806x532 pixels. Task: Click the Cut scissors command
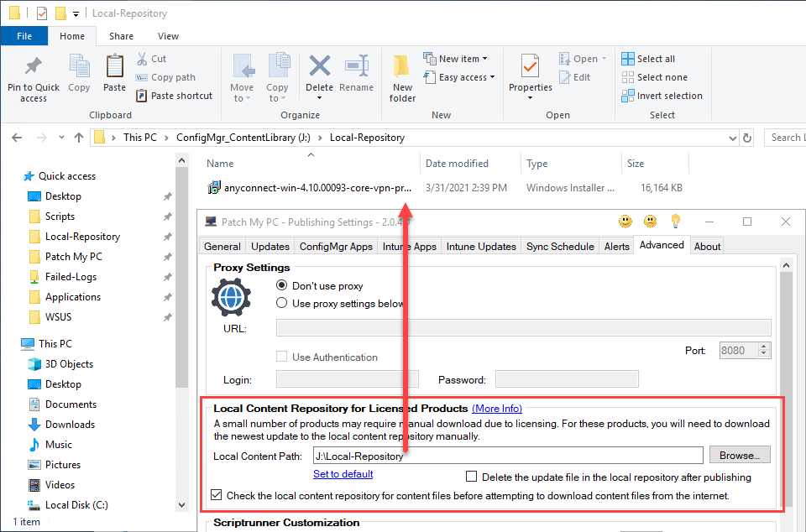click(151, 59)
